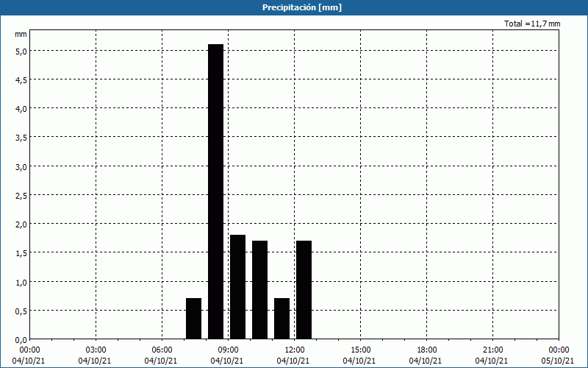The width and height of the screenshot is (588, 368).
Task: Select the '0,5' y-axis value
Action: (21, 311)
